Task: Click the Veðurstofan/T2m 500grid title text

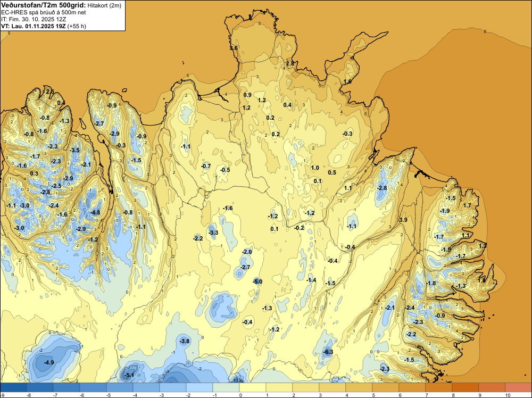Action: [x=44, y=5]
